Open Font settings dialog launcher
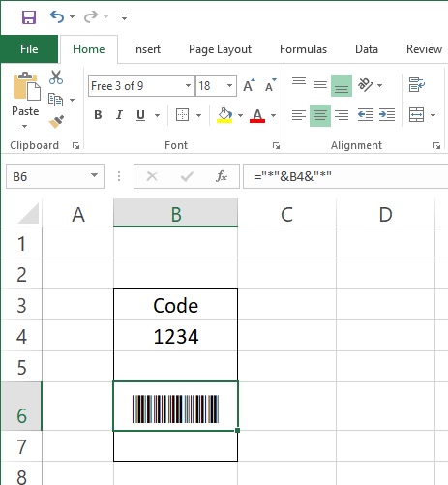The width and height of the screenshot is (448, 485). tap(276, 146)
